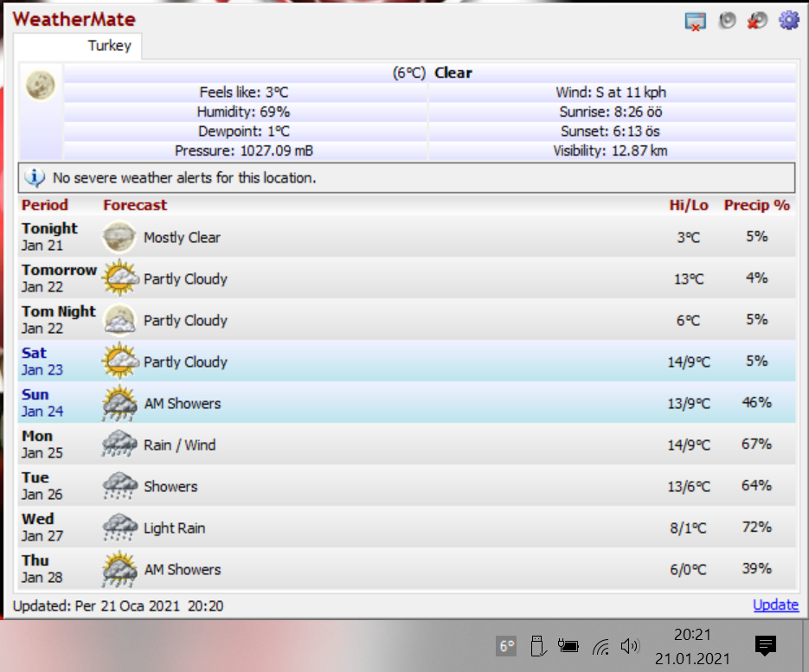Click Thursday's AM Showers icon
The image size is (809, 672).
(x=119, y=569)
